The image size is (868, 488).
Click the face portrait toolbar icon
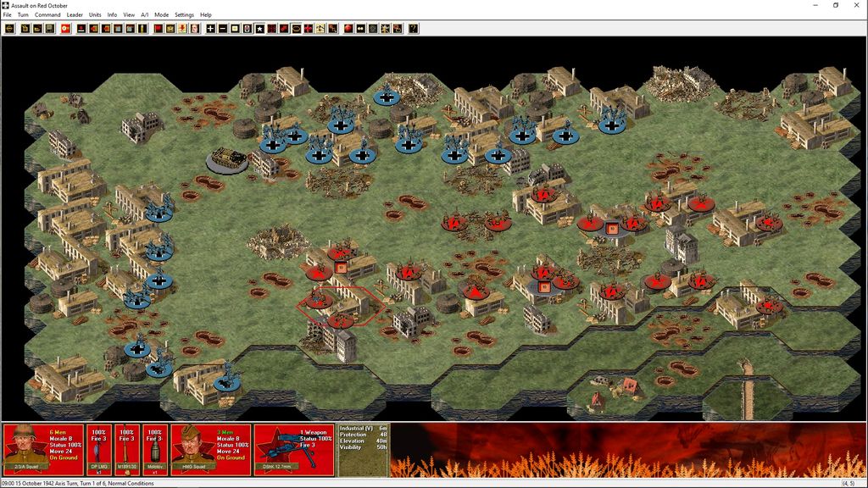point(195,28)
